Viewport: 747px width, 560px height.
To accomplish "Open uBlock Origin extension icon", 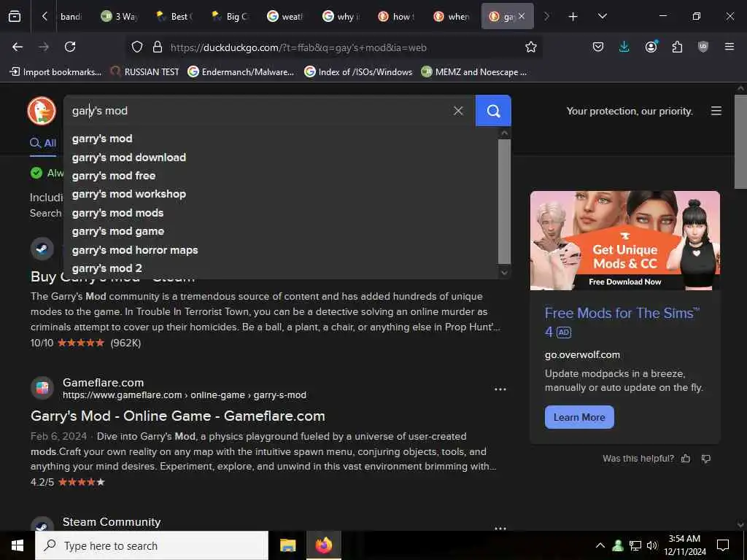I will pyautogui.click(x=703, y=47).
